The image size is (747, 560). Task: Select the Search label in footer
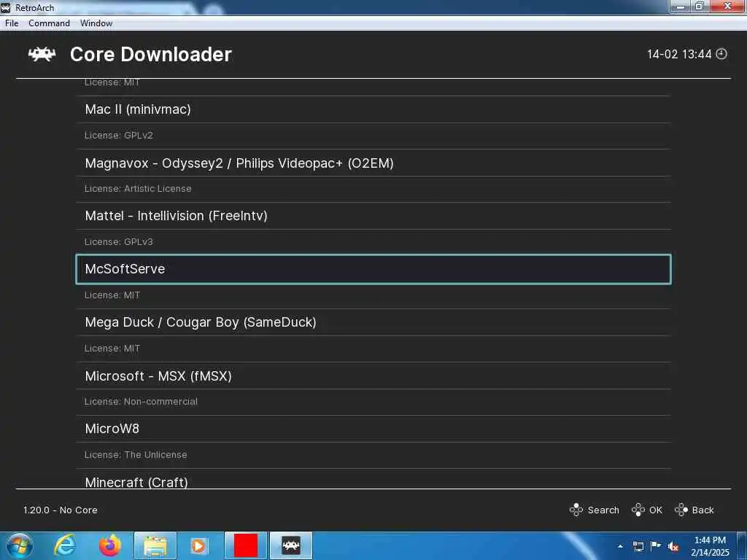[x=603, y=510]
